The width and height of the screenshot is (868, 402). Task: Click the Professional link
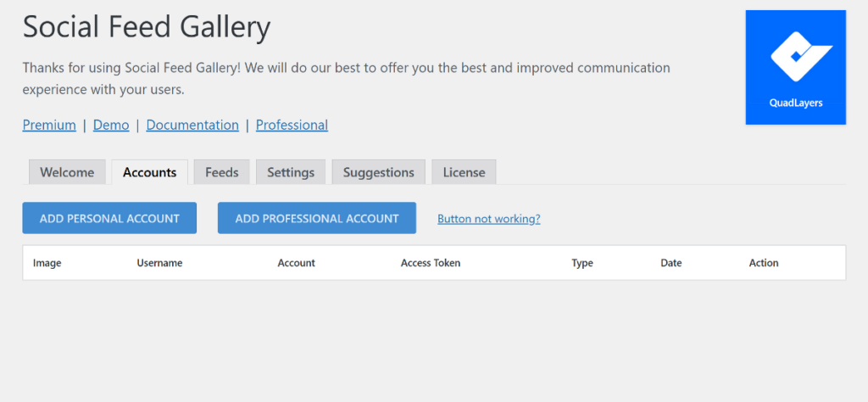pos(292,126)
